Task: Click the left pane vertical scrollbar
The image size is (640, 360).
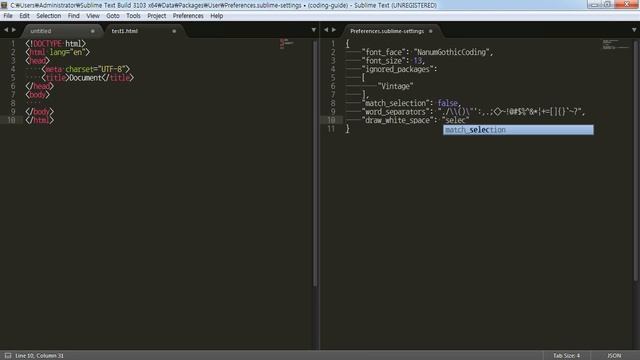Action: 315,163
